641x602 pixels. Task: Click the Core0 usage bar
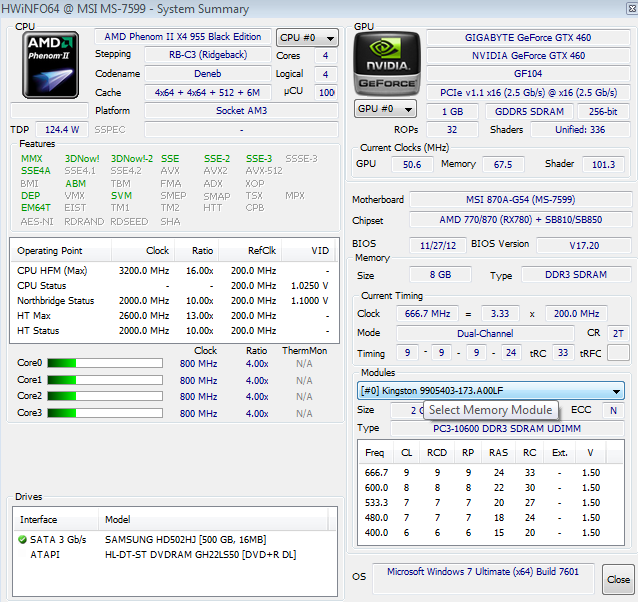105,363
